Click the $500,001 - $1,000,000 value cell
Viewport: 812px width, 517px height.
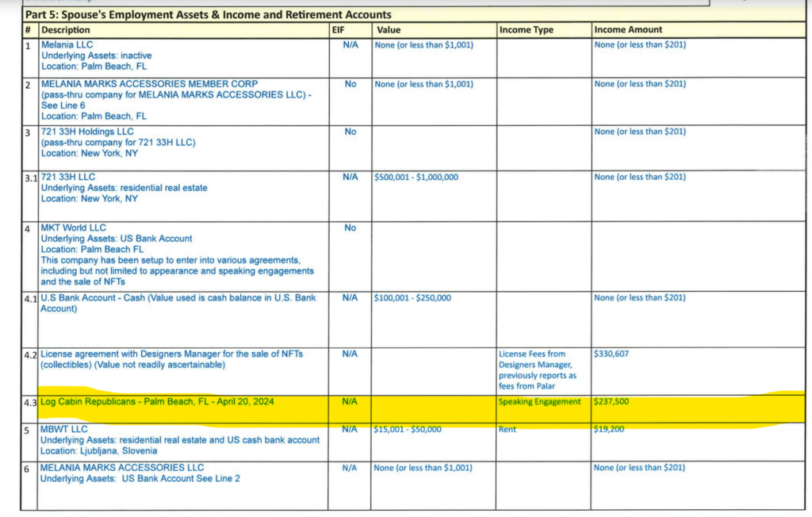416,178
